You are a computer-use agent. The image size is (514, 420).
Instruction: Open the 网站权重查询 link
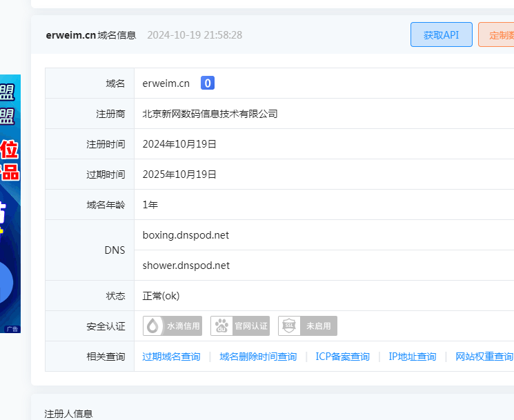pos(484,357)
